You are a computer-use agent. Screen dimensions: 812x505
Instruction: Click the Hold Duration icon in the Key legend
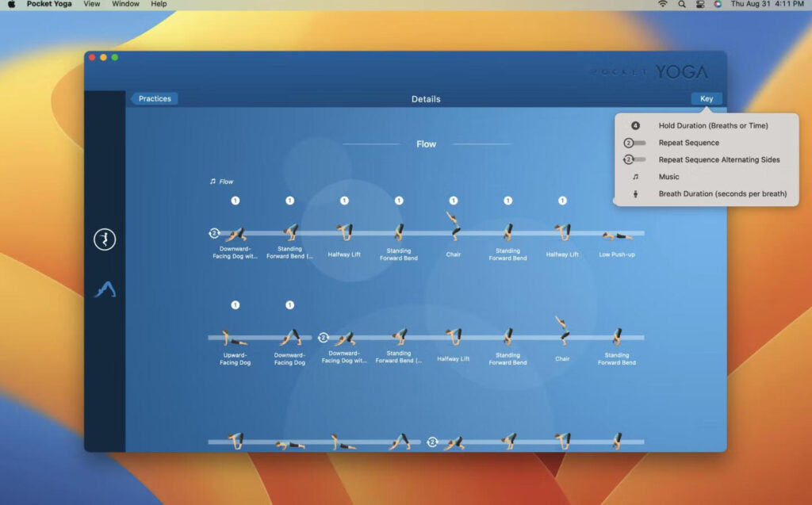pos(637,125)
